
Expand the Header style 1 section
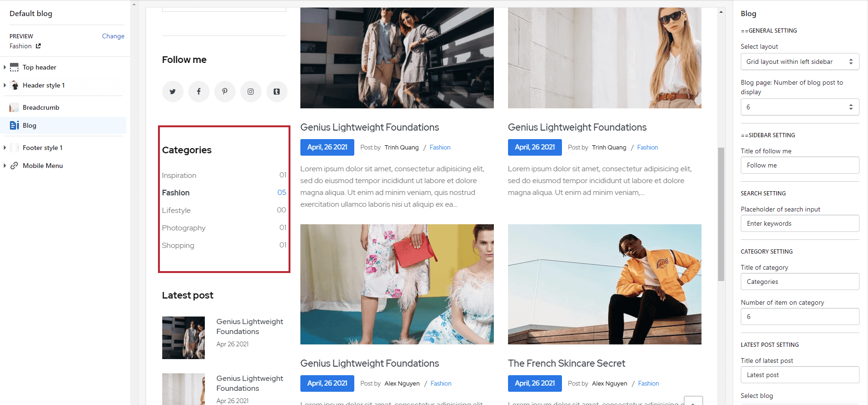pyautogui.click(x=5, y=86)
